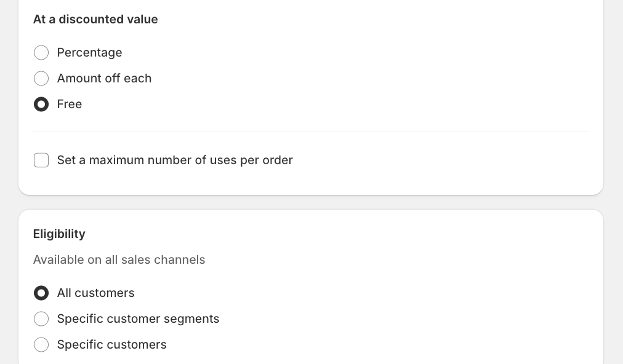Select the Free discount value option
Image resolution: width=623 pixels, height=364 pixels.
pos(41,105)
